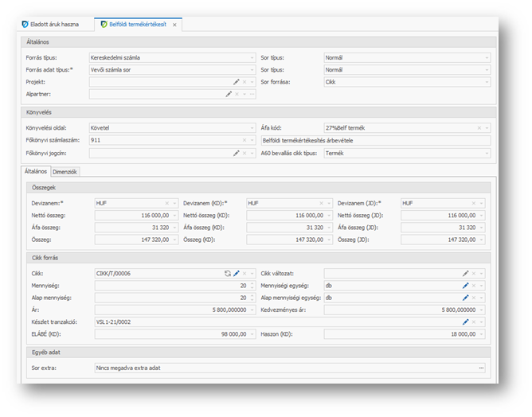Click the blue pencil icon in Készlet tranzakció field
This screenshot has width=532, height=417.
coord(466,322)
